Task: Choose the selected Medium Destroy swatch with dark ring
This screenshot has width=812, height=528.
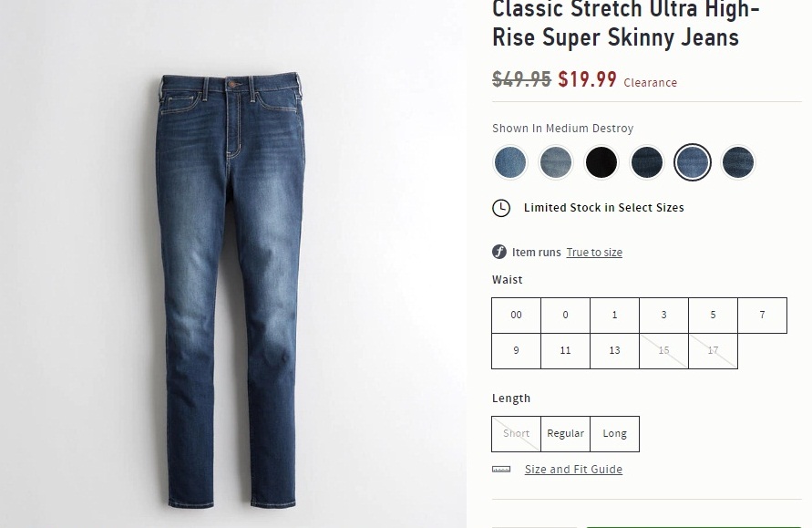Action: click(693, 162)
